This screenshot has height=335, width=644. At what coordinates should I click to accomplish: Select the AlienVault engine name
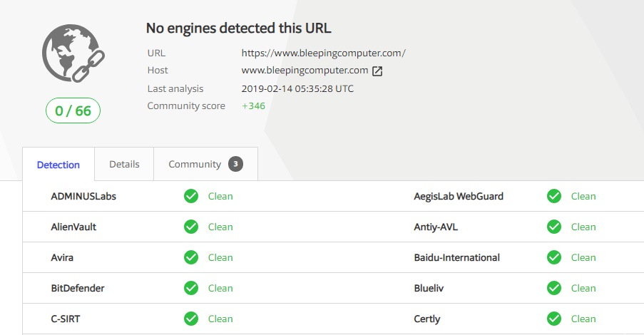(x=73, y=227)
